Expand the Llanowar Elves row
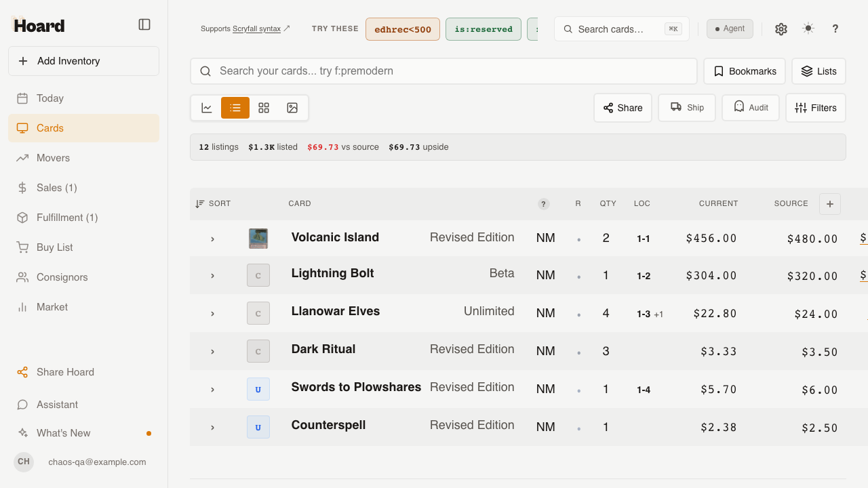 (212, 314)
